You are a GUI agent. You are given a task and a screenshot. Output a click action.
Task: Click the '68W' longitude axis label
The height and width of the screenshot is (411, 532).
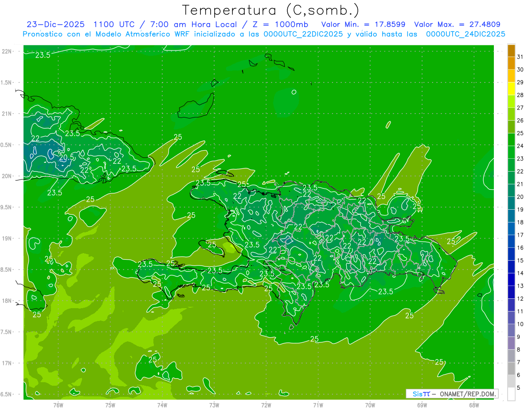[474, 405]
